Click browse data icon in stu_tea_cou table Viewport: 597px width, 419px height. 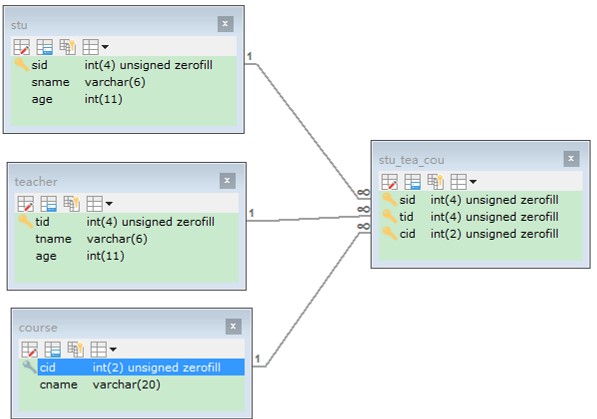point(412,182)
